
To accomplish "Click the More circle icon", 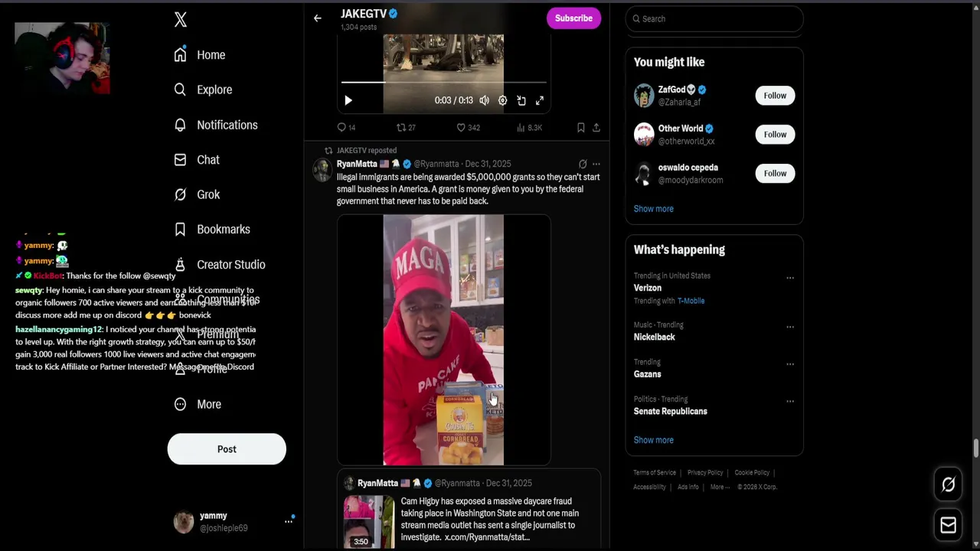I will click(x=180, y=404).
